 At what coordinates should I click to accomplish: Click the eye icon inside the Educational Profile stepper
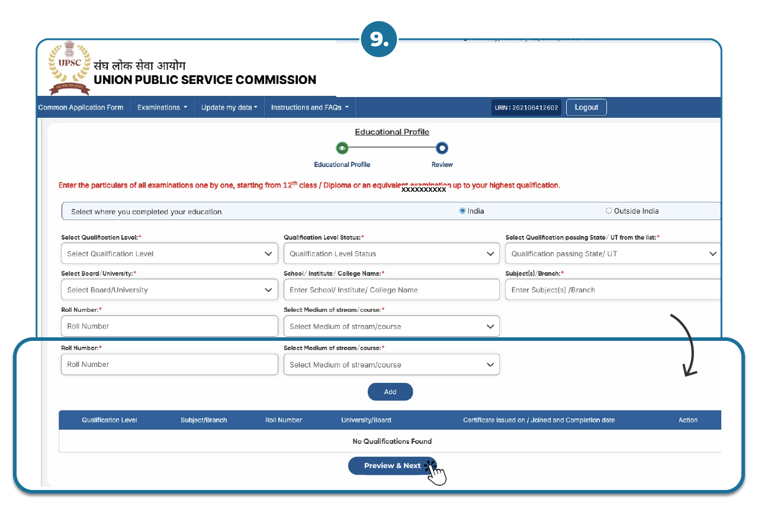pos(342,149)
